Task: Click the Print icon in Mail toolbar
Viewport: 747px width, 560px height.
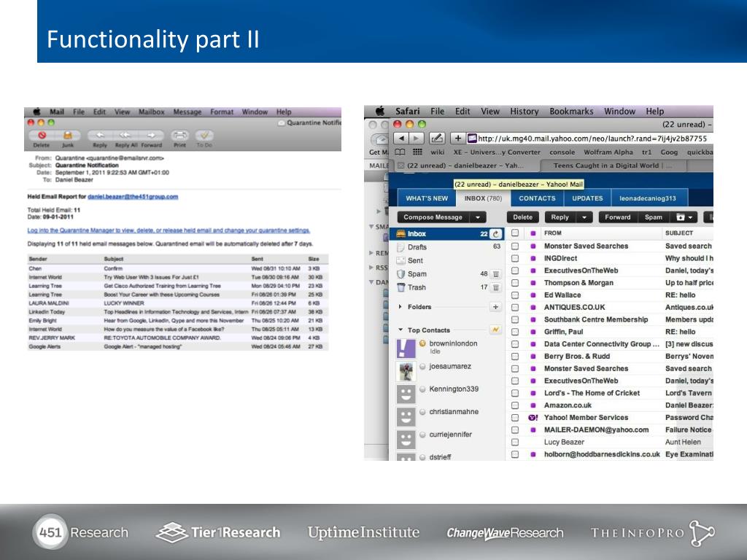Action: (179, 136)
